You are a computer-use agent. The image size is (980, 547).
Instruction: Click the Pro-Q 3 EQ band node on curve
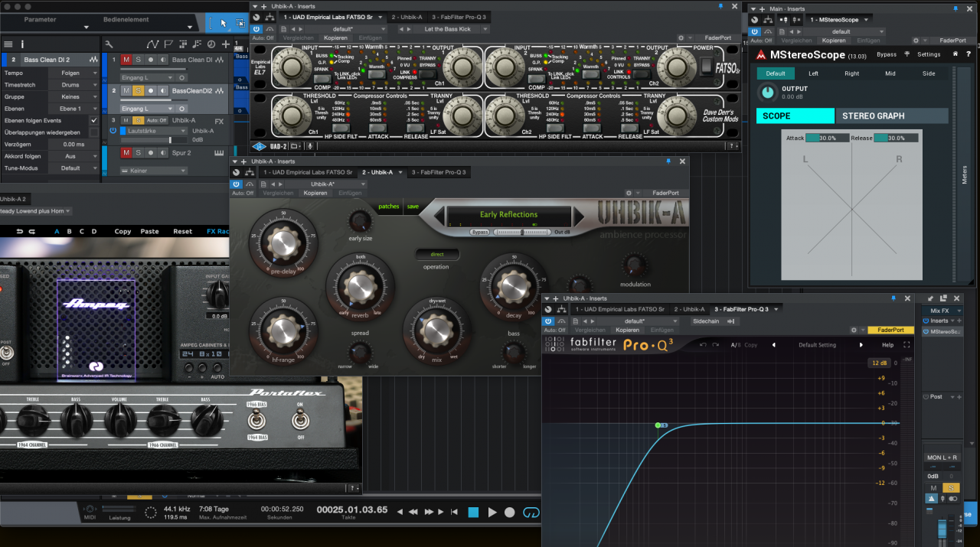pyautogui.click(x=658, y=425)
